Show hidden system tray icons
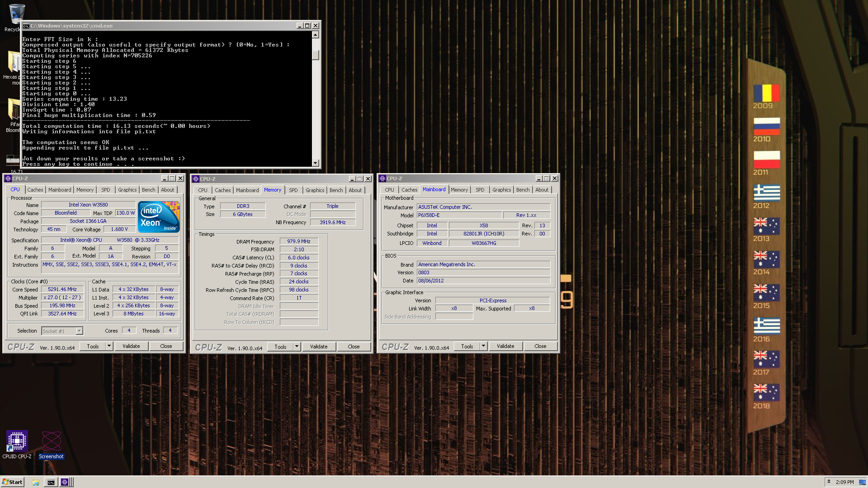The width and height of the screenshot is (868, 488). [829, 482]
